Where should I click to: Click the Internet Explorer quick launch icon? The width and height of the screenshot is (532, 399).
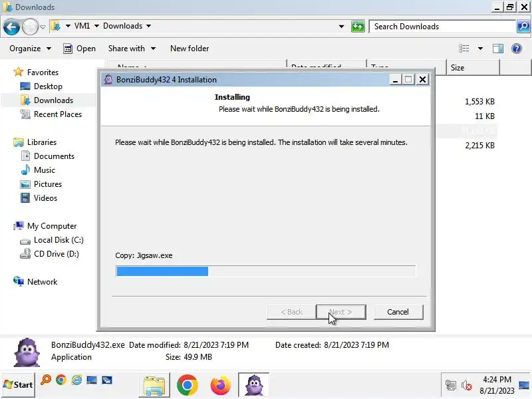point(76,380)
